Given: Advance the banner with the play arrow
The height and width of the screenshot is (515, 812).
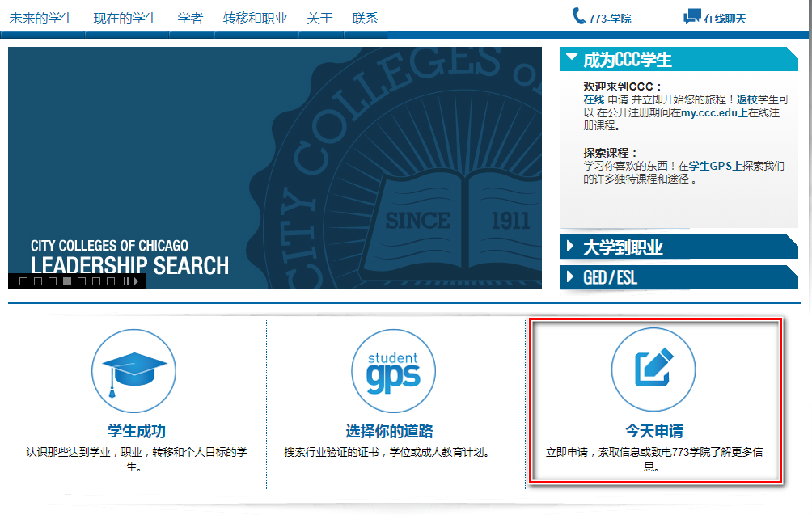Looking at the screenshot, I should coord(136,281).
